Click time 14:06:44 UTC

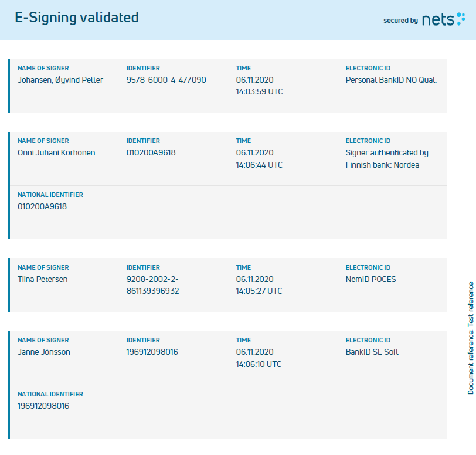[259, 165]
